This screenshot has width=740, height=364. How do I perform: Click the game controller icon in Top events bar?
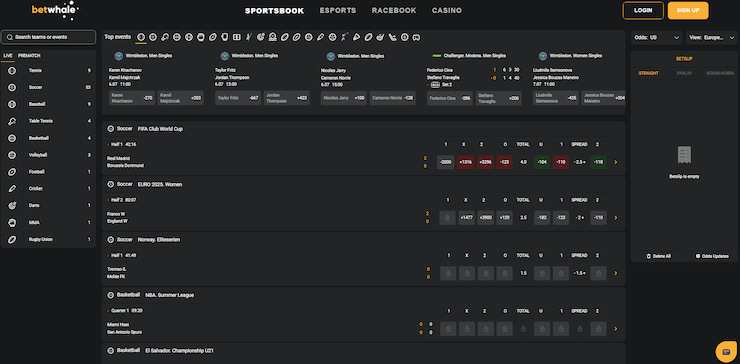tap(416, 37)
